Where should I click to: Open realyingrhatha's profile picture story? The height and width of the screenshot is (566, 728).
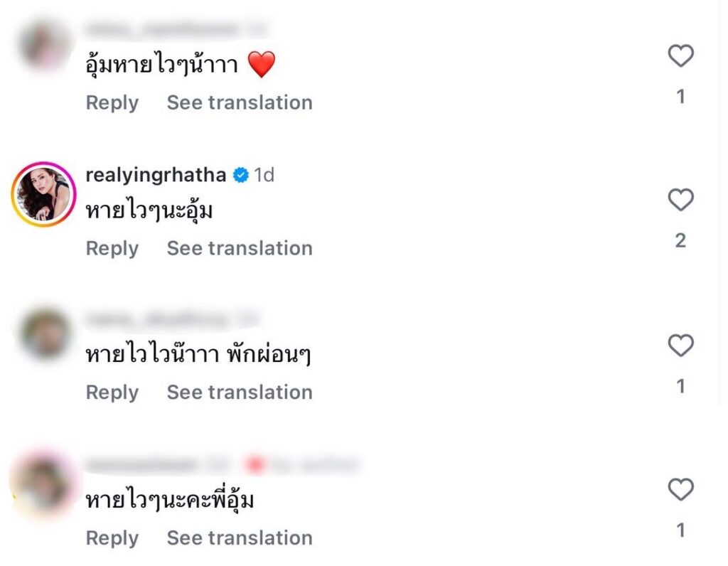[x=44, y=193]
